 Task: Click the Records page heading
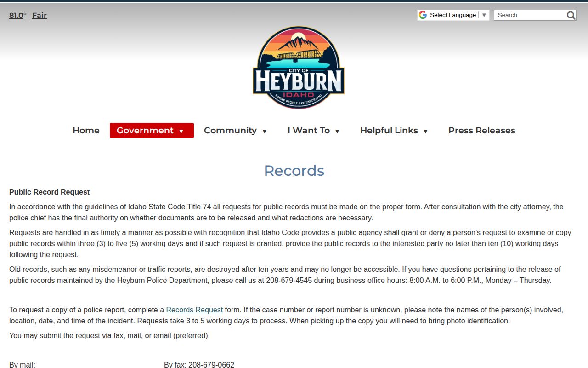point(294,171)
